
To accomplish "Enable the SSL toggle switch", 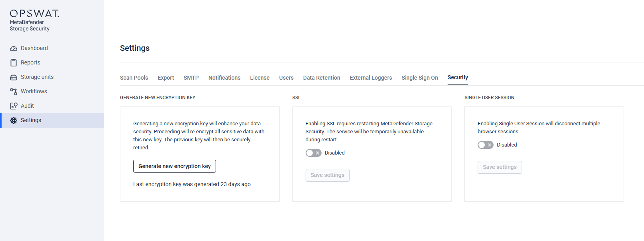I will (314, 153).
